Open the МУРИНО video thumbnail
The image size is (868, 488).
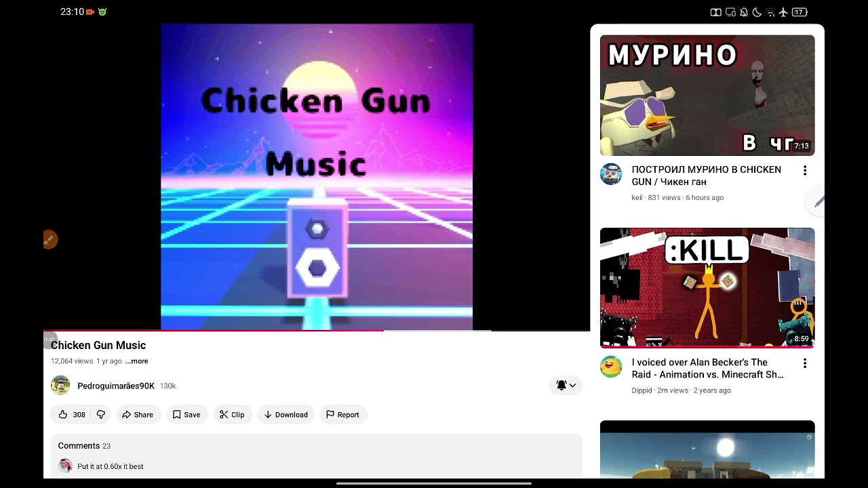(x=707, y=96)
